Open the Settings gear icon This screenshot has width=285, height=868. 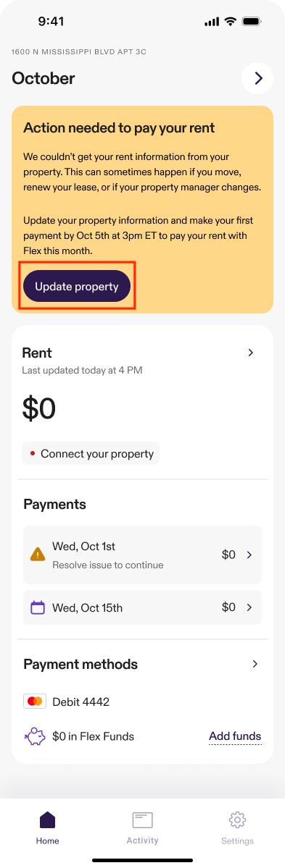pos(237,819)
